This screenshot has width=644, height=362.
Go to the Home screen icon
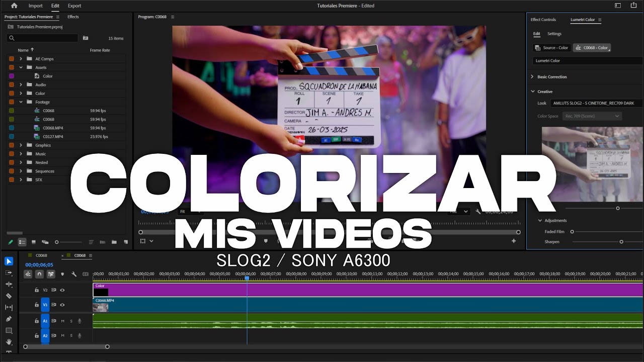tap(14, 6)
